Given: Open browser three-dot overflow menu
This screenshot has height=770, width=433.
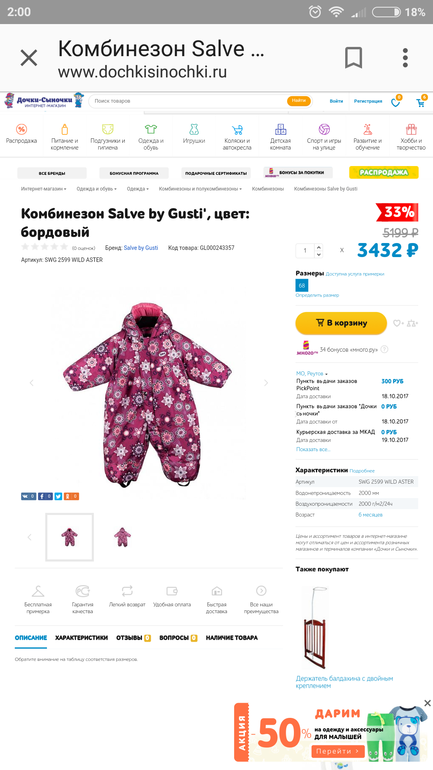Looking at the screenshot, I should (405, 58).
